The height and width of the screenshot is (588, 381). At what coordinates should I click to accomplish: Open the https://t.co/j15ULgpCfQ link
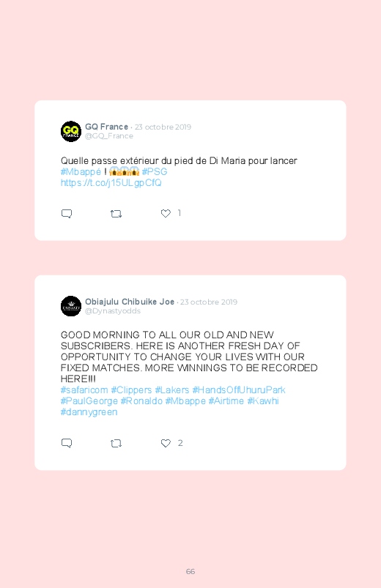click(111, 182)
